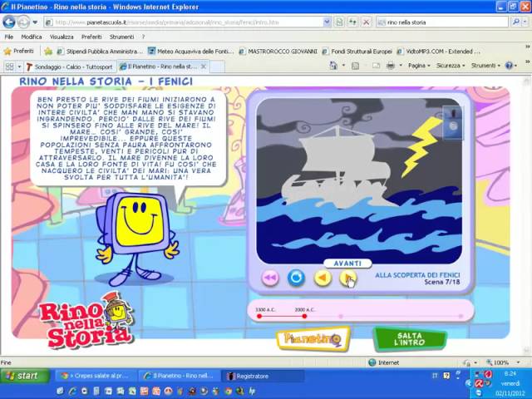Image resolution: width=532 pixels, height=399 pixels.
Task: Open the recent pages dropdown arrow
Action: click(x=35, y=22)
